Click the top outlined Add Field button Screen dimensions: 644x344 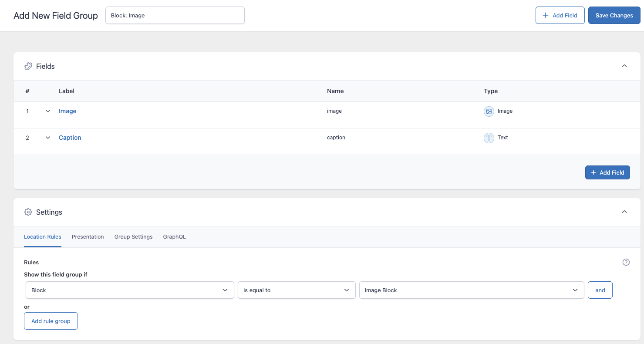tap(560, 15)
